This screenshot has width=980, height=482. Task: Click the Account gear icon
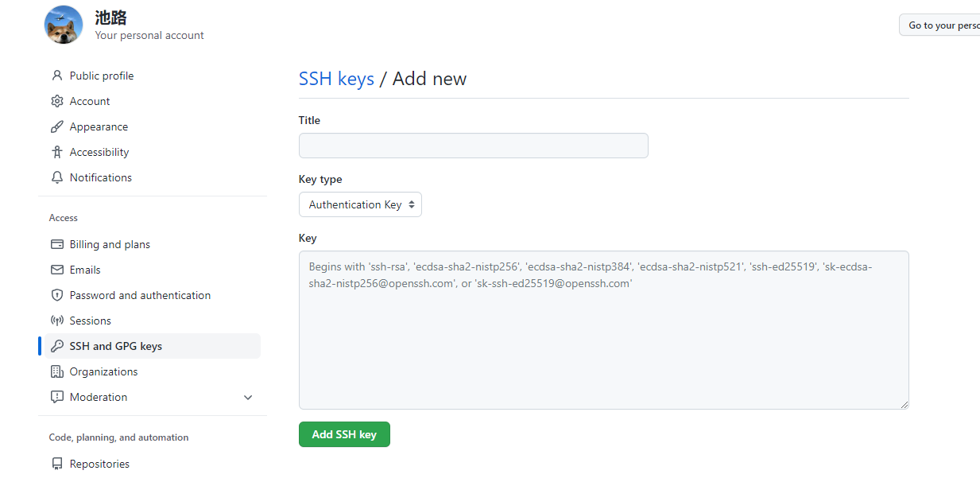(x=56, y=101)
